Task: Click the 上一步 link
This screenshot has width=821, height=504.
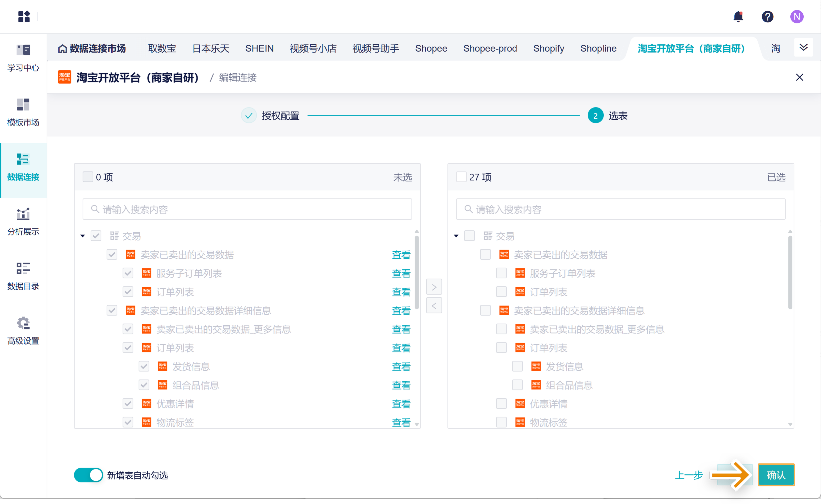Action: click(x=689, y=475)
